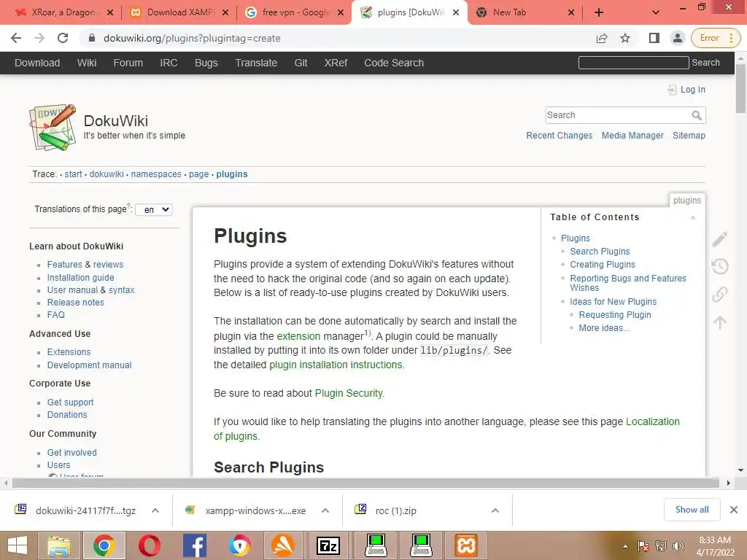This screenshot has height=560, width=747.
Task: Expand options for dokuwiki tgz download
Action: 155,510
